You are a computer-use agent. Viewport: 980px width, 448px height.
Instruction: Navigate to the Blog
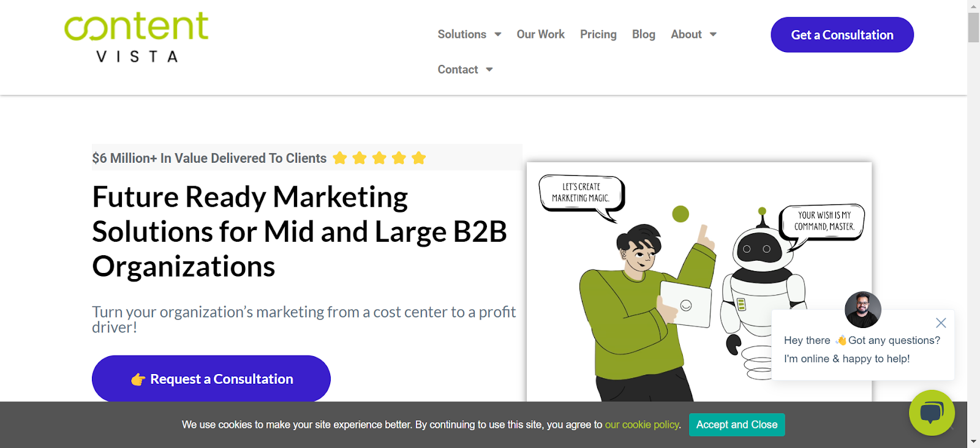click(x=643, y=34)
